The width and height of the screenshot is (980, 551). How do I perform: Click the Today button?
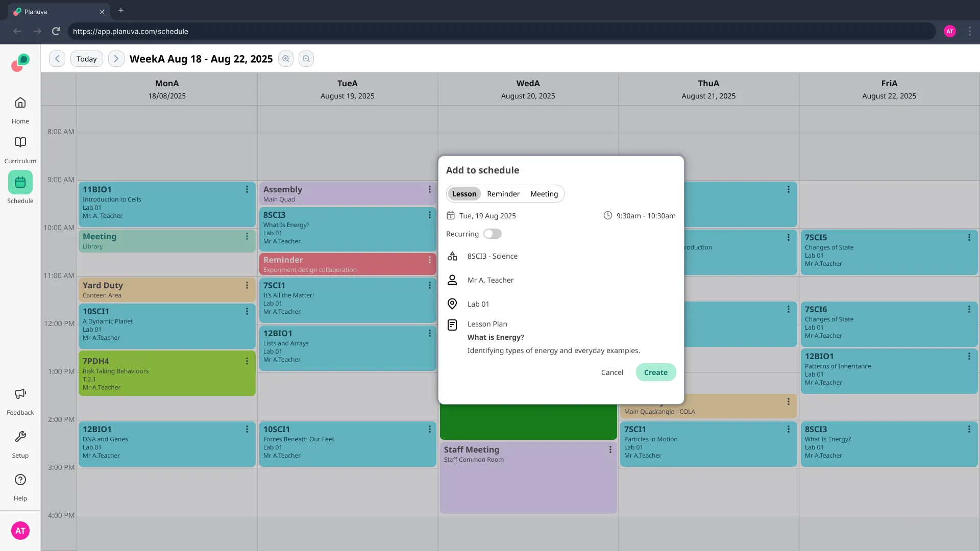pos(86,59)
